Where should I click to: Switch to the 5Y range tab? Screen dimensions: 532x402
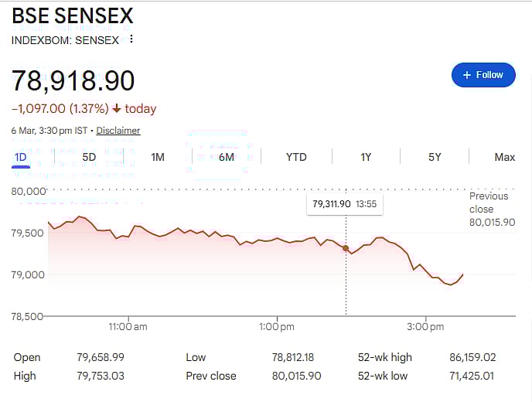435,157
